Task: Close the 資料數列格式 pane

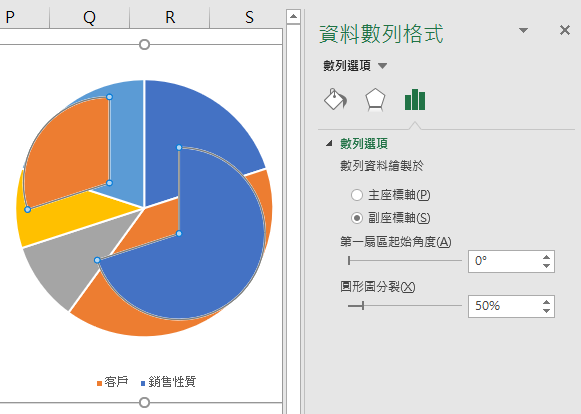Action: pos(565,30)
